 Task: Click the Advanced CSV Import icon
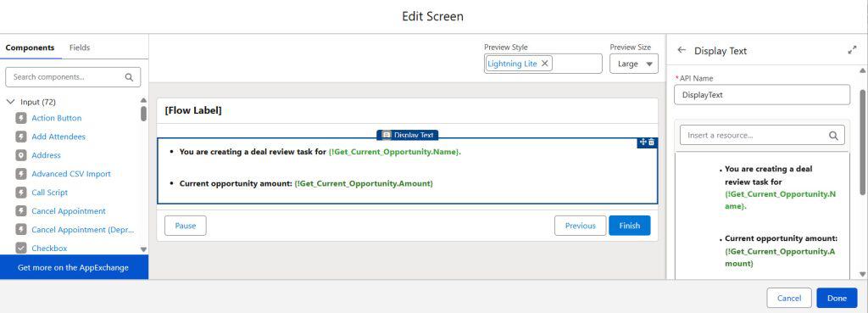click(x=21, y=174)
